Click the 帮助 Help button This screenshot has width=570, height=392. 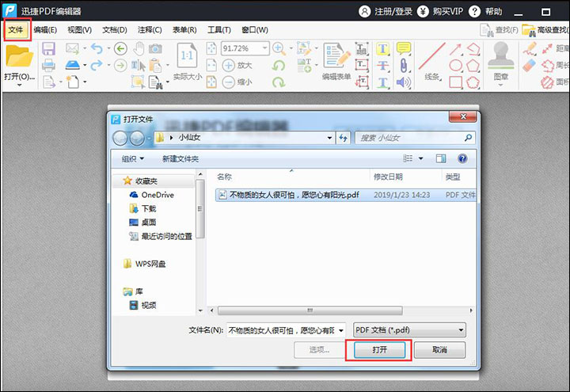click(485, 11)
